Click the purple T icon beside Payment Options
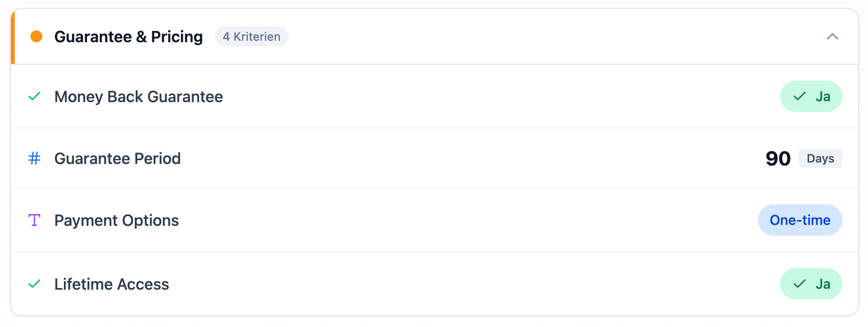 pos(34,220)
